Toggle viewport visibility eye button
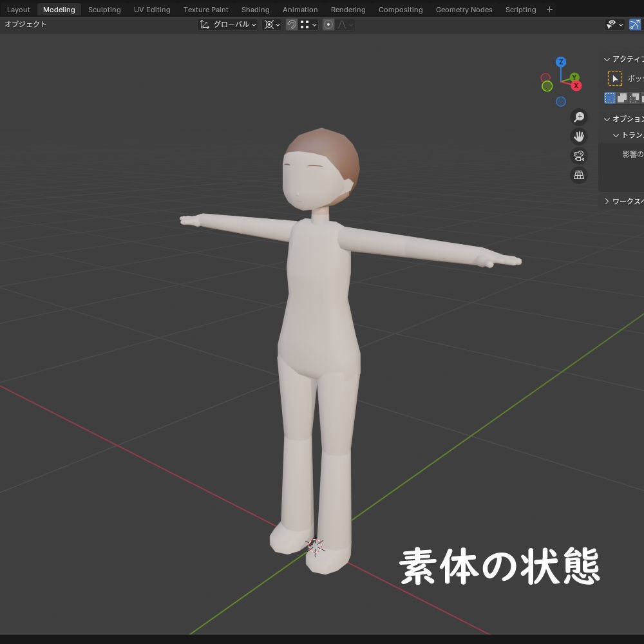The height and width of the screenshot is (644, 644). click(610, 24)
